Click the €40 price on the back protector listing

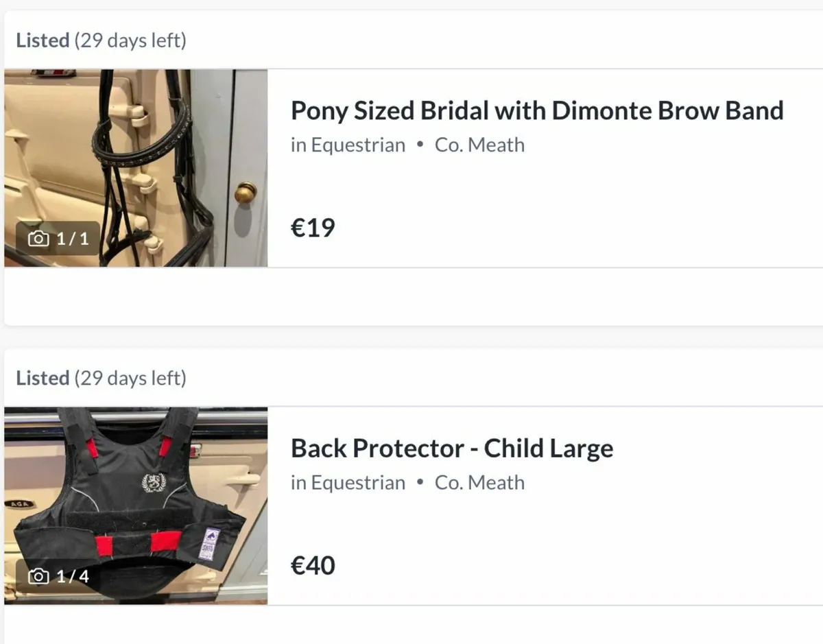[314, 564]
